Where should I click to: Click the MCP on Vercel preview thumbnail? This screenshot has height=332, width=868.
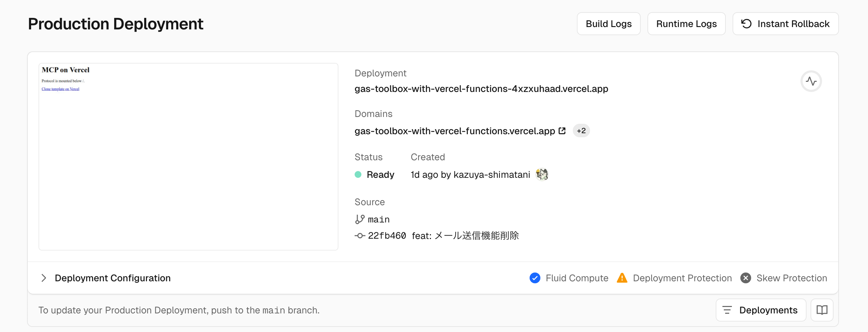188,157
